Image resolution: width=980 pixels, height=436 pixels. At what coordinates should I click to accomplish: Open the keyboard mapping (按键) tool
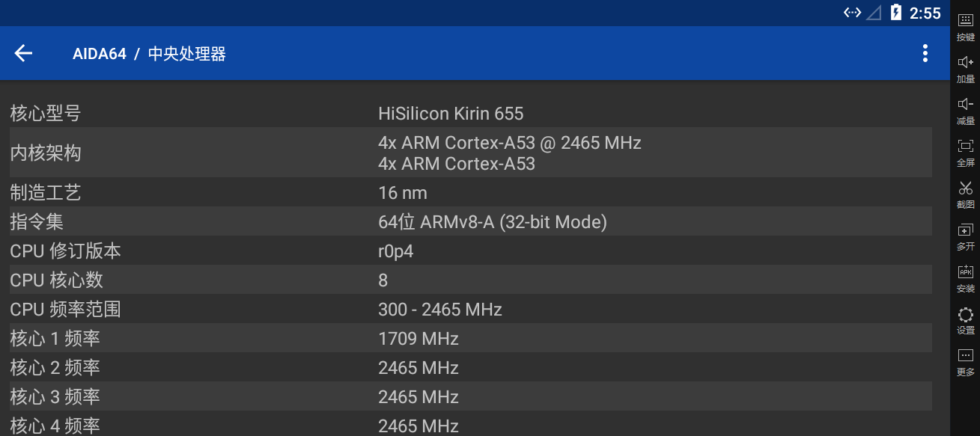[x=966, y=28]
